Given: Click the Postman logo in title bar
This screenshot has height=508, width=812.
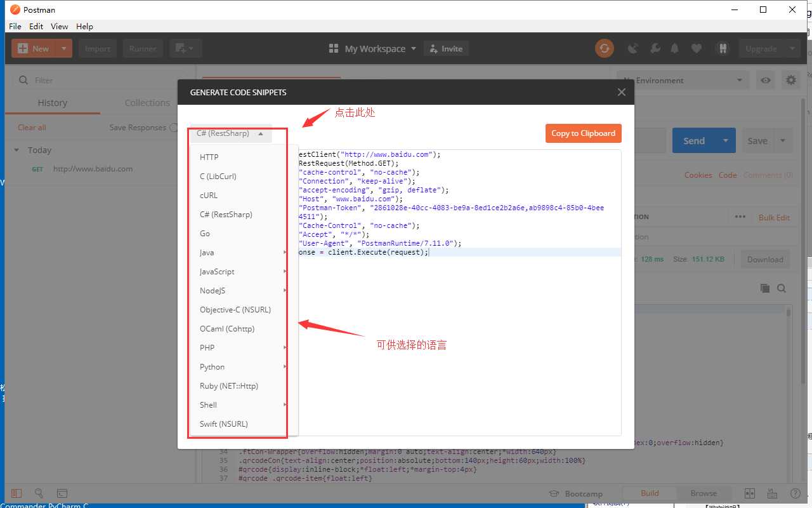Looking at the screenshot, I should [15, 10].
